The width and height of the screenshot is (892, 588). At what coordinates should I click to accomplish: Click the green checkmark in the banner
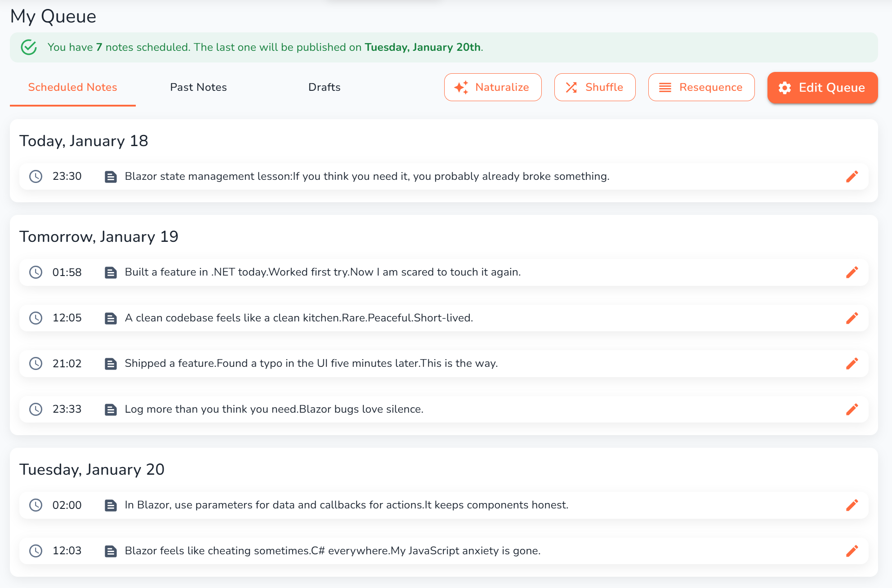(x=28, y=47)
